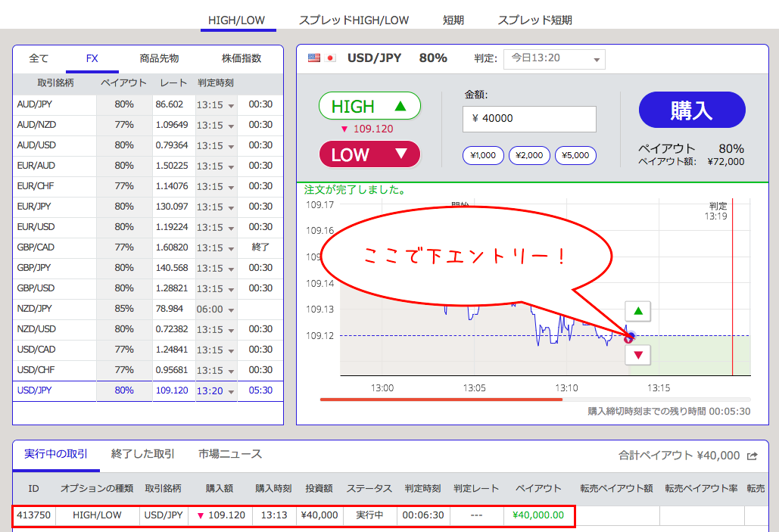This screenshot has width=779, height=532.
Task: Click the 購入 purchase button
Action: tap(692, 110)
